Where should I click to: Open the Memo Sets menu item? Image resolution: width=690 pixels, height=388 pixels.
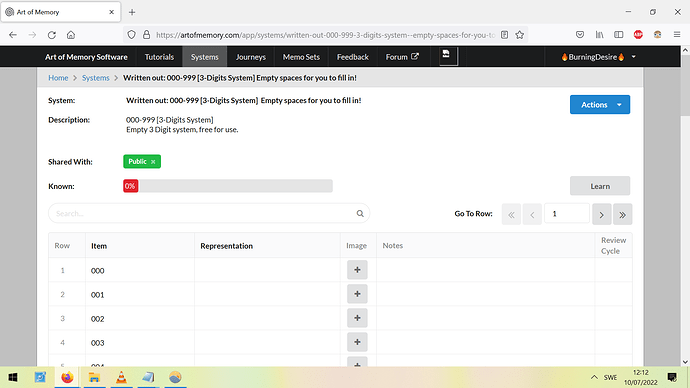pos(301,57)
